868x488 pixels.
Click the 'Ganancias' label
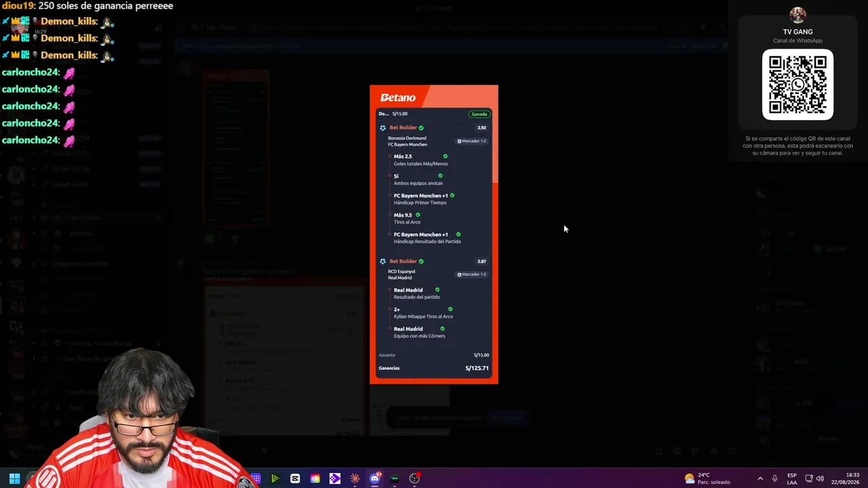(389, 368)
